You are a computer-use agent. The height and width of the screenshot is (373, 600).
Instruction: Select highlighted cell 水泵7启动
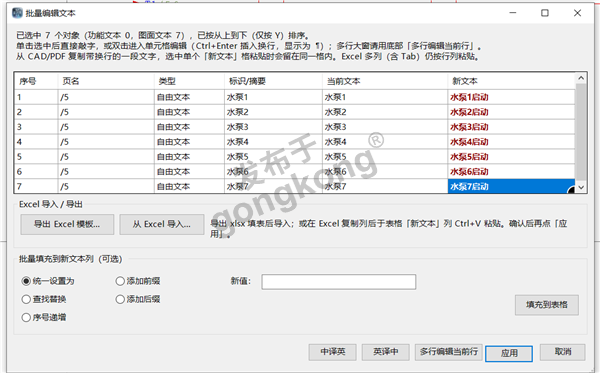[x=511, y=186]
